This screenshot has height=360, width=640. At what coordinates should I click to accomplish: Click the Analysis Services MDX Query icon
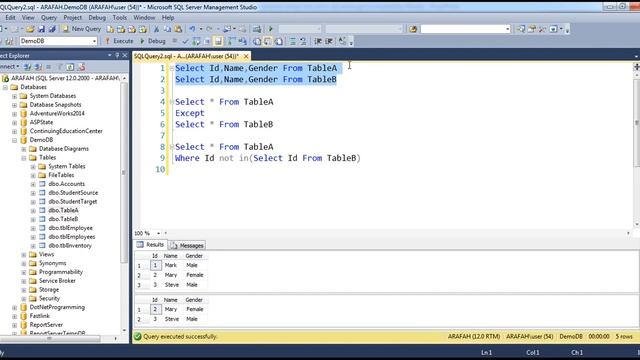(121, 29)
